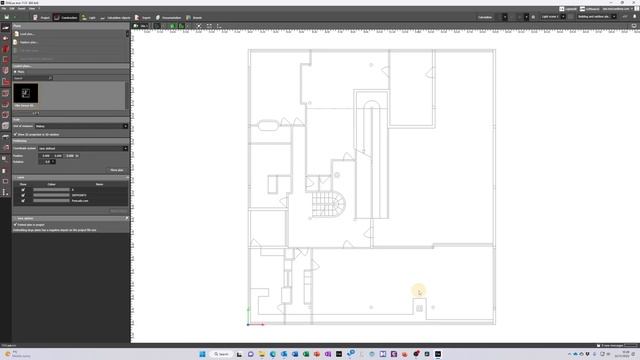Open the Windows Start menu
The width and height of the screenshot is (640, 360).
[202, 354]
